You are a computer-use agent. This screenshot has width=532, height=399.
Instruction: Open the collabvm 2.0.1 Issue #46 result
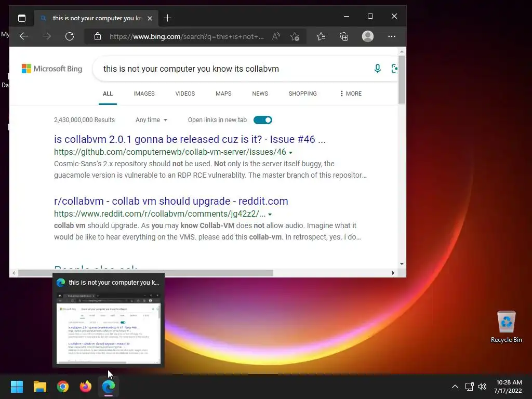tap(190, 139)
